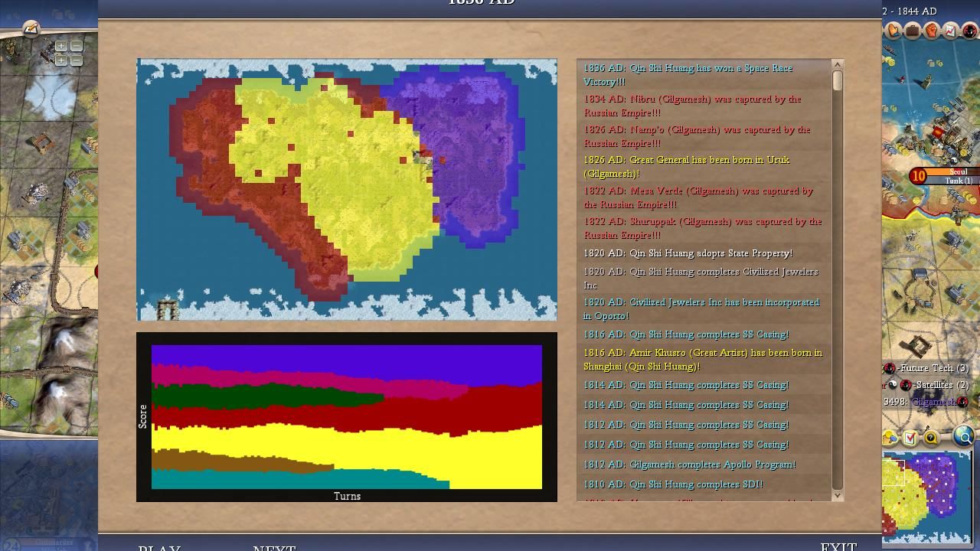
Task: Select 'Qin Shi Huang adopts State Property' entry
Action: [704, 253]
